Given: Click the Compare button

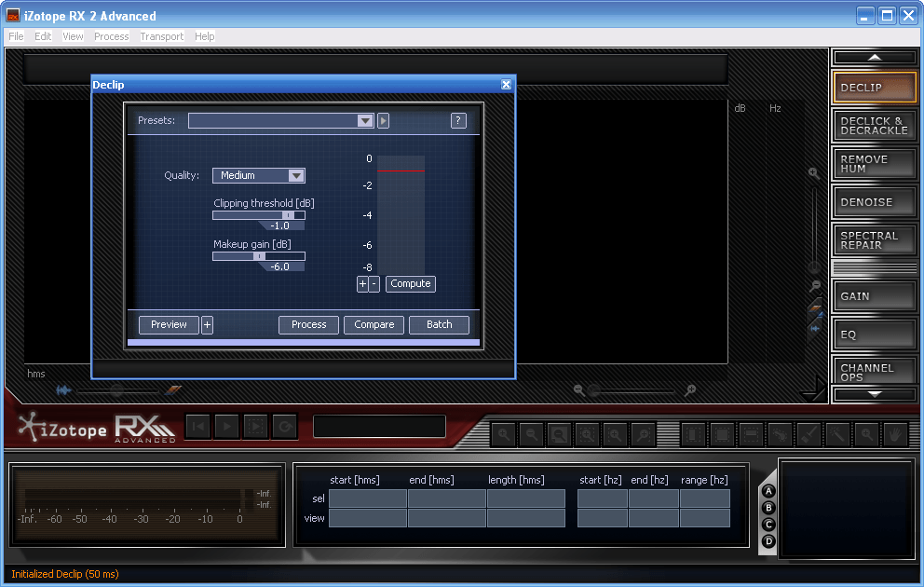Looking at the screenshot, I should click(374, 325).
